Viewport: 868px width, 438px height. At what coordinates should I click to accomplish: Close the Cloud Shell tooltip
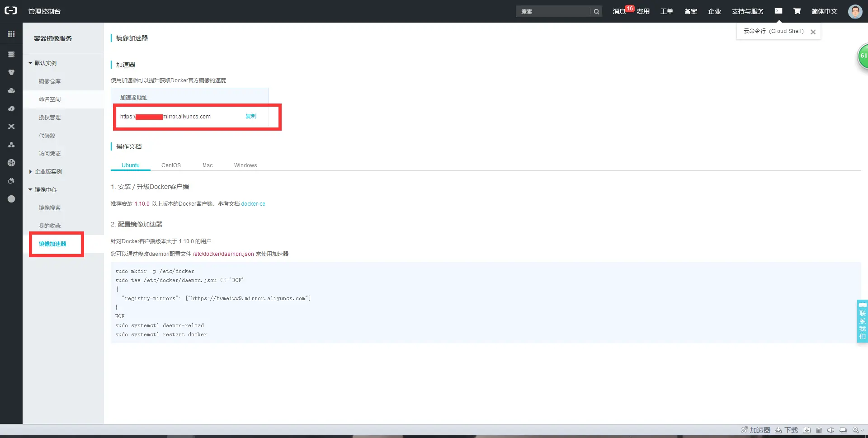813,32
